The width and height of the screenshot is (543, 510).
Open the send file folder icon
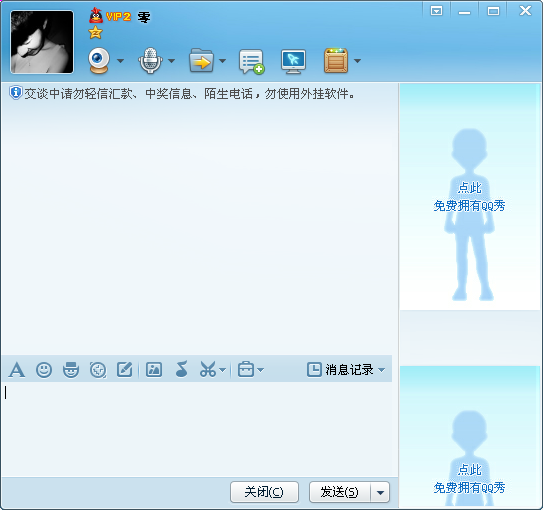(x=202, y=61)
